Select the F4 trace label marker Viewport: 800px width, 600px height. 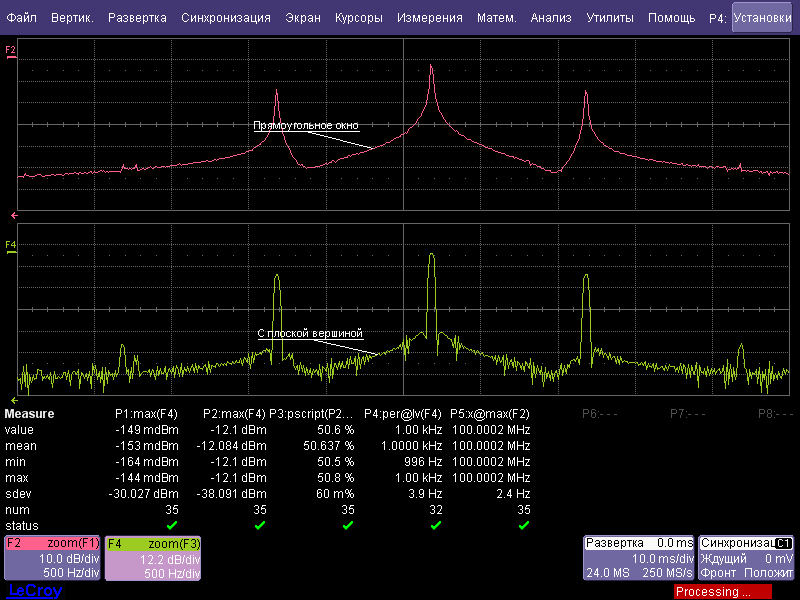(x=11, y=244)
